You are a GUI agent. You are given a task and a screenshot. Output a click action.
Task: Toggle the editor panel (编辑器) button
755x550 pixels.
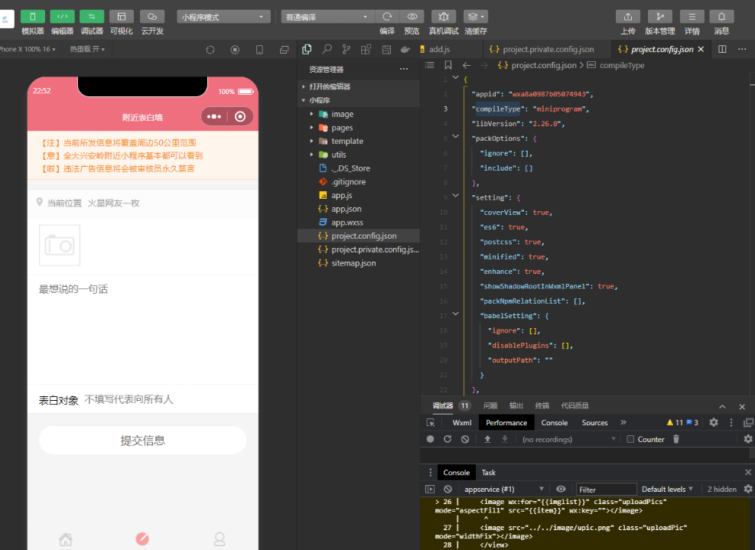(x=62, y=17)
